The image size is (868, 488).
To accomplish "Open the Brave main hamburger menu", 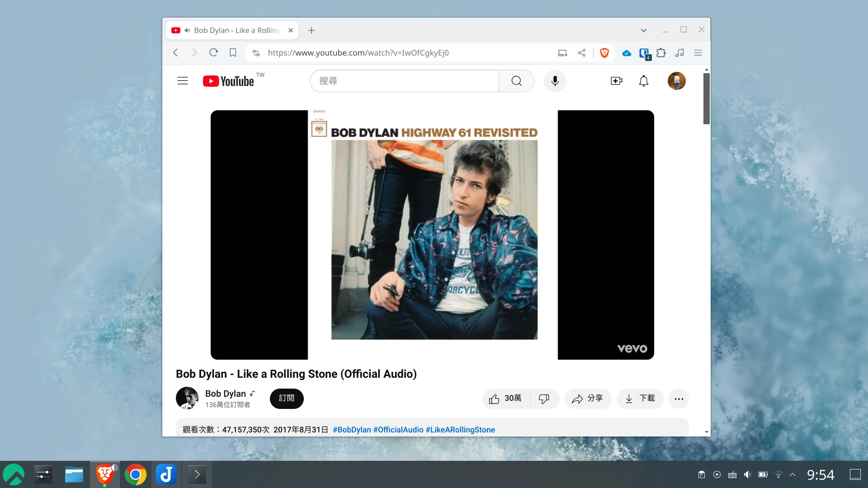I will pyautogui.click(x=698, y=53).
